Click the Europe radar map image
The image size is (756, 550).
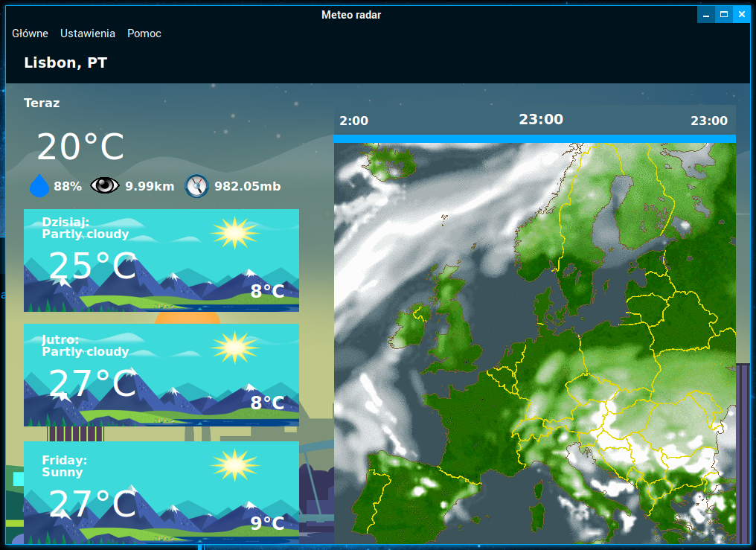[535, 343]
